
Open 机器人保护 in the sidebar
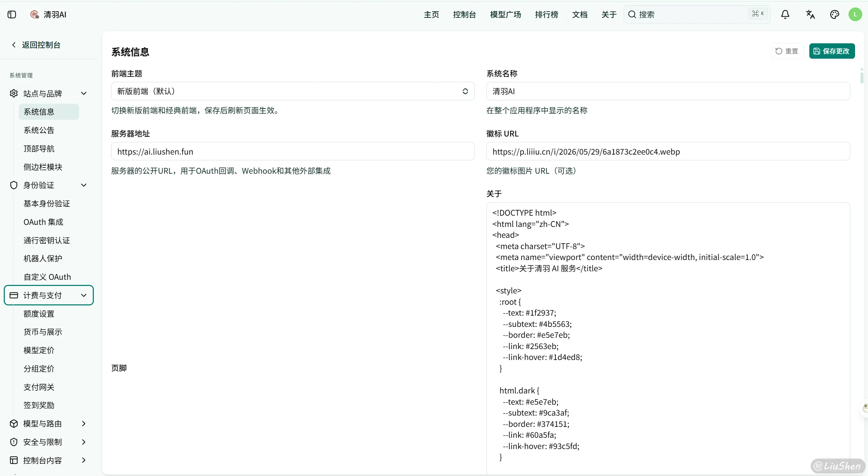click(x=43, y=258)
